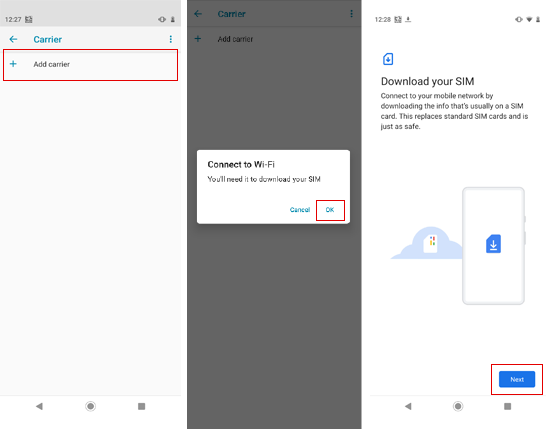
Task: Tap the cloud SIM card illustration
Action: pyautogui.click(x=428, y=243)
